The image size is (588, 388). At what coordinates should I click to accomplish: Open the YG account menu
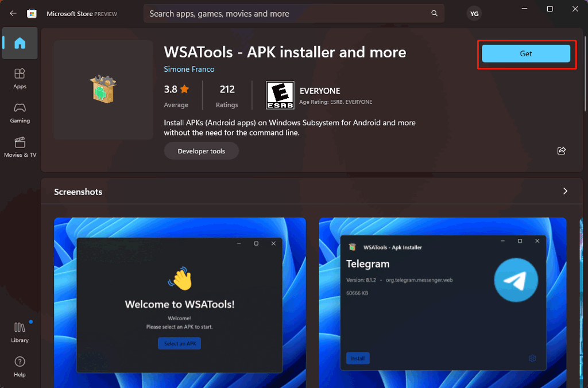[x=474, y=13]
